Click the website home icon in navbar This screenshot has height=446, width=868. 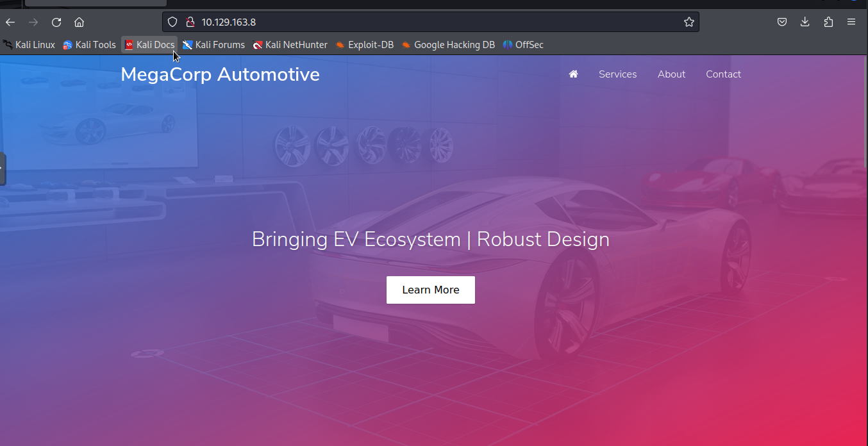click(x=573, y=74)
